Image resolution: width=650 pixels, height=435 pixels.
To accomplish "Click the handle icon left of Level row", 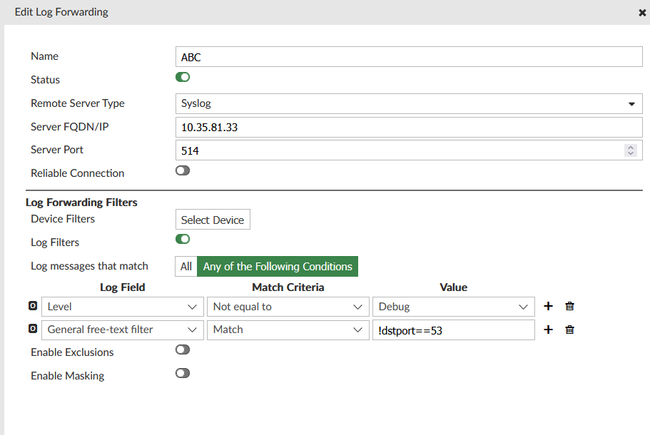I will [x=32, y=306].
